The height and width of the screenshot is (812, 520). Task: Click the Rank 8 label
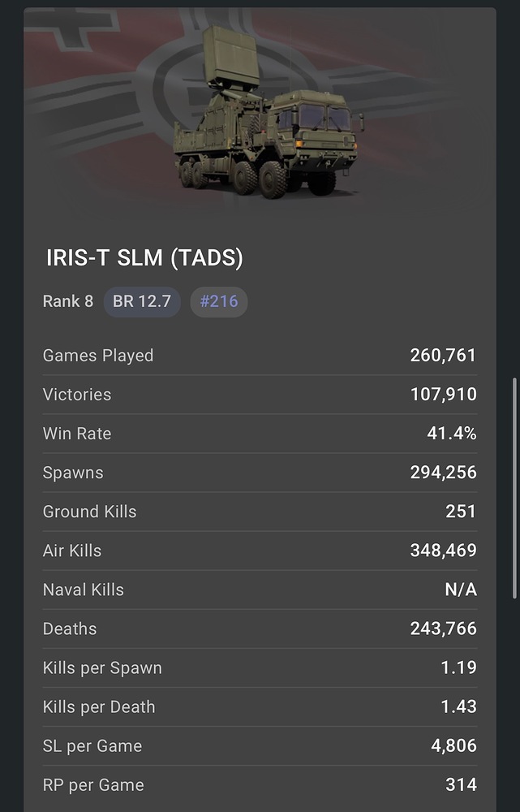tap(67, 301)
